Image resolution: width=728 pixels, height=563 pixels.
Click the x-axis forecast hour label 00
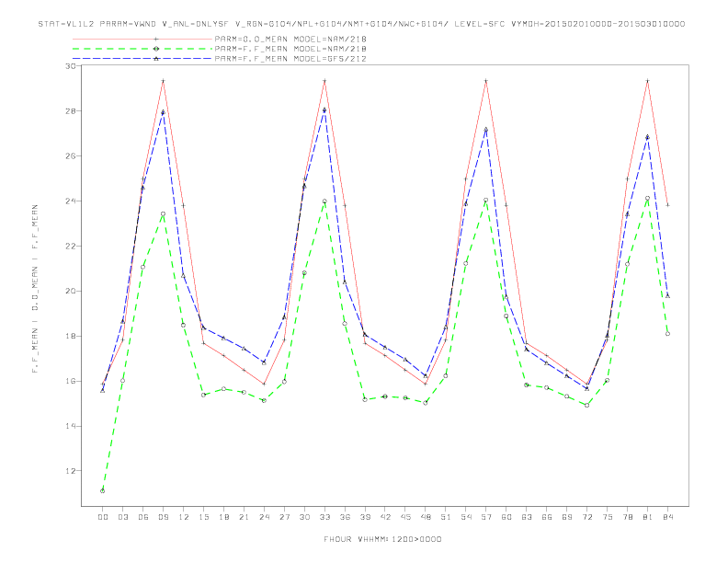pos(103,517)
